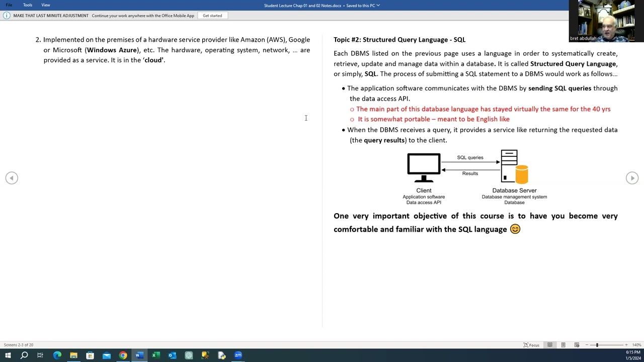This screenshot has width=644, height=362.
Task: Click the smiley emoji after SQL language
Action: (515, 229)
